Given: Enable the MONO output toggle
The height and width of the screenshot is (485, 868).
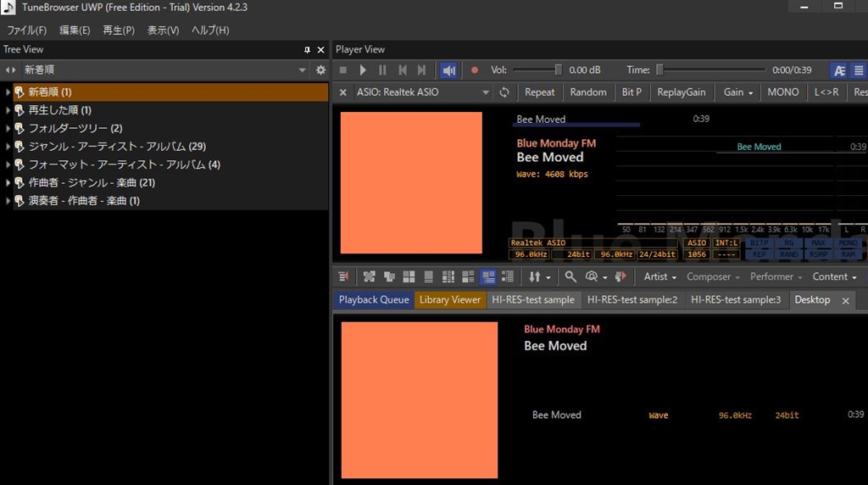Looking at the screenshot, I should (782, 92).
